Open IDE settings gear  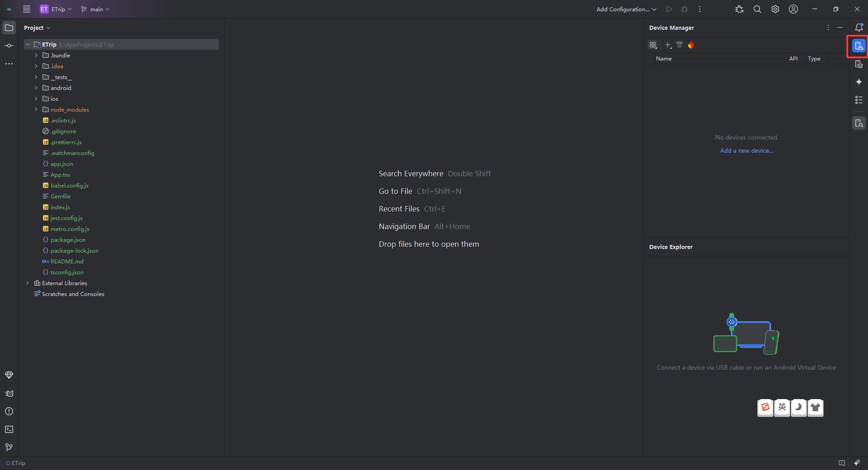775,9
